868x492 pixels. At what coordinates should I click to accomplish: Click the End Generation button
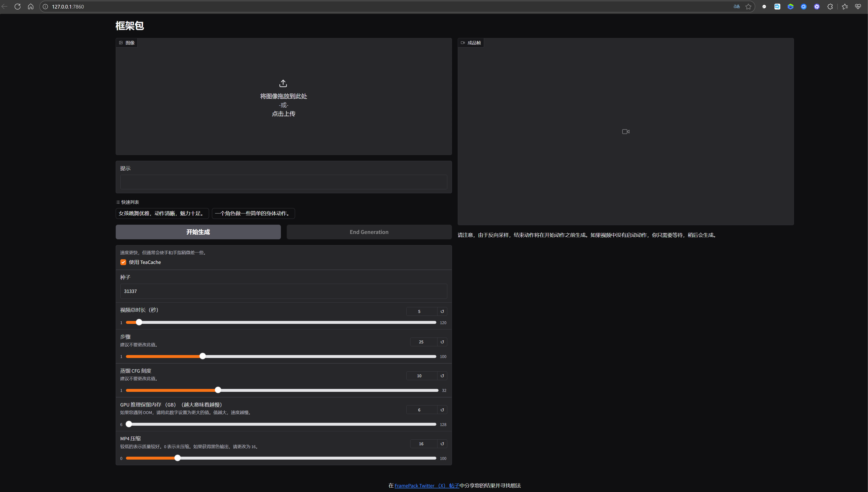[x=369, y=232]
